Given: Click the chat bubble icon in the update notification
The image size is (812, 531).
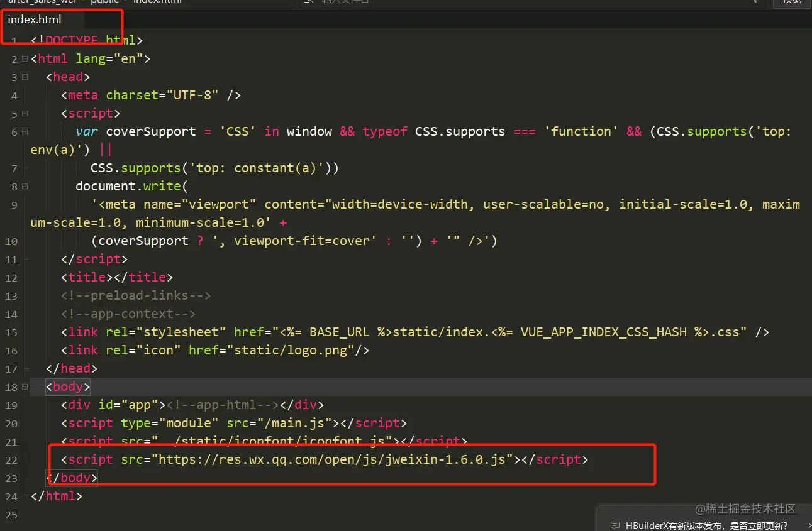Looking at the screenshot, I should point(615,525).
